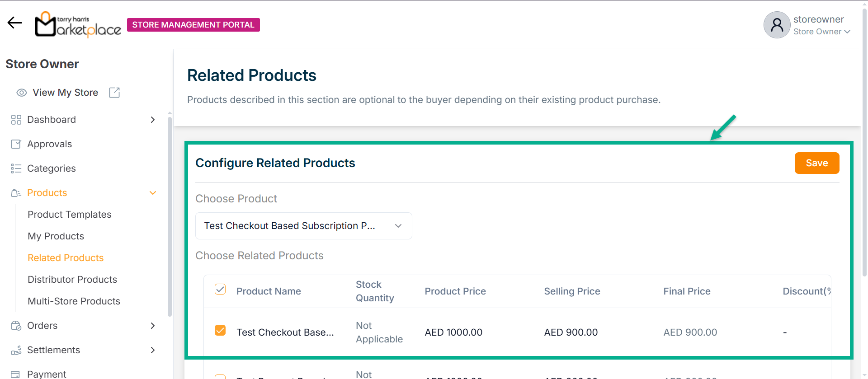Open store in new tab icon
The width and height of the screenshot is (868, 379).
click(114, 93)
